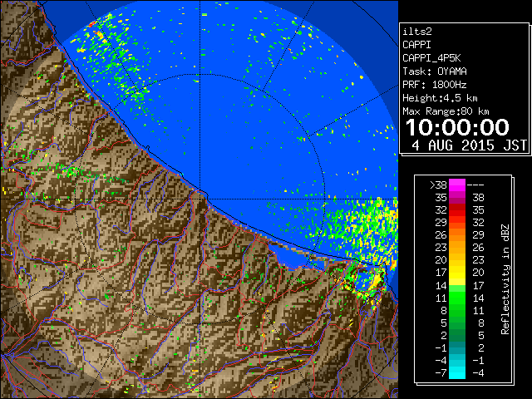
Task: Click the 10:00:00 timestamp
Action: 457,127
